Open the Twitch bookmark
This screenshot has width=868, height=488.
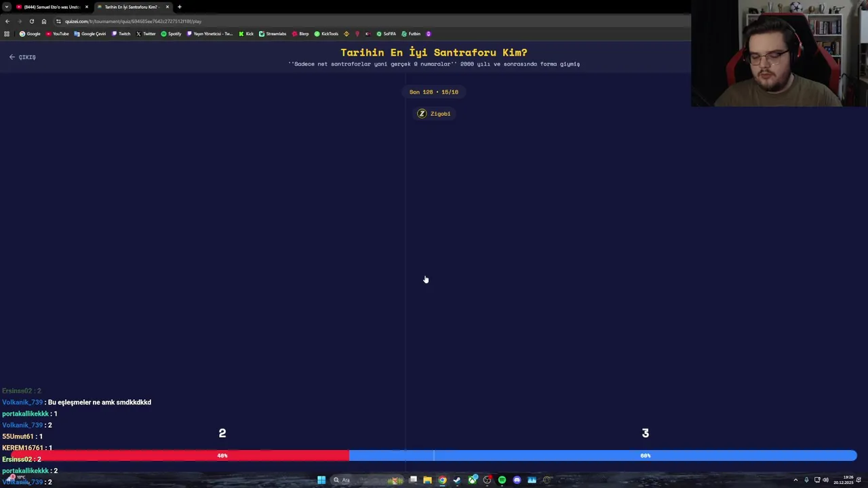(121, 34)
